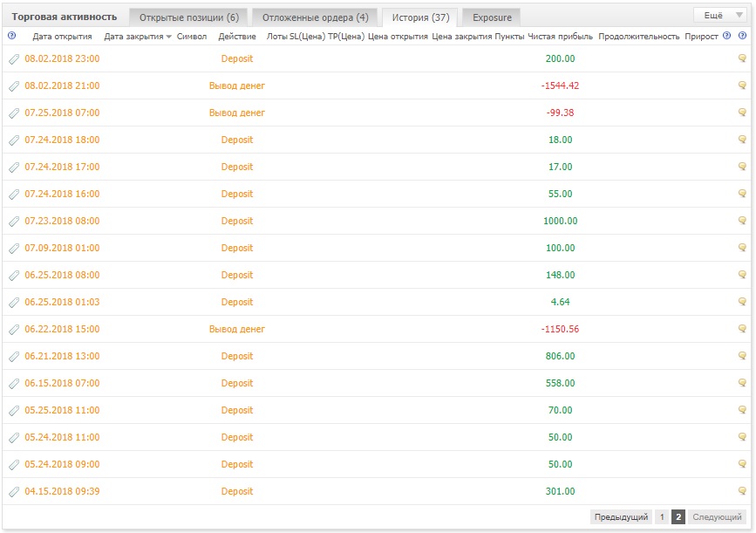Click help icon next to Прирост column
Viewport: 756px width, 533px height.
point(726,36)
